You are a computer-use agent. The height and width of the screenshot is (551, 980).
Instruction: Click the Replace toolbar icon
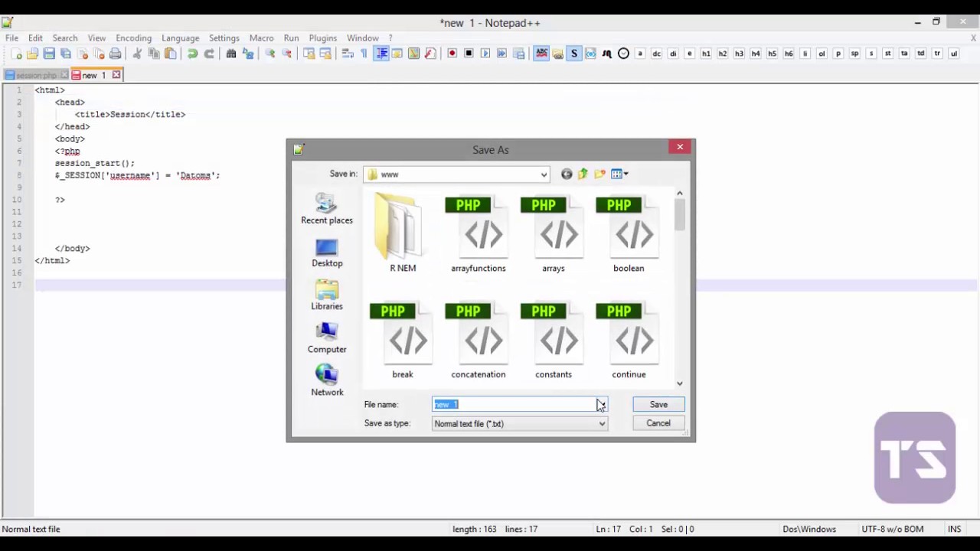(x=248, y=54)
